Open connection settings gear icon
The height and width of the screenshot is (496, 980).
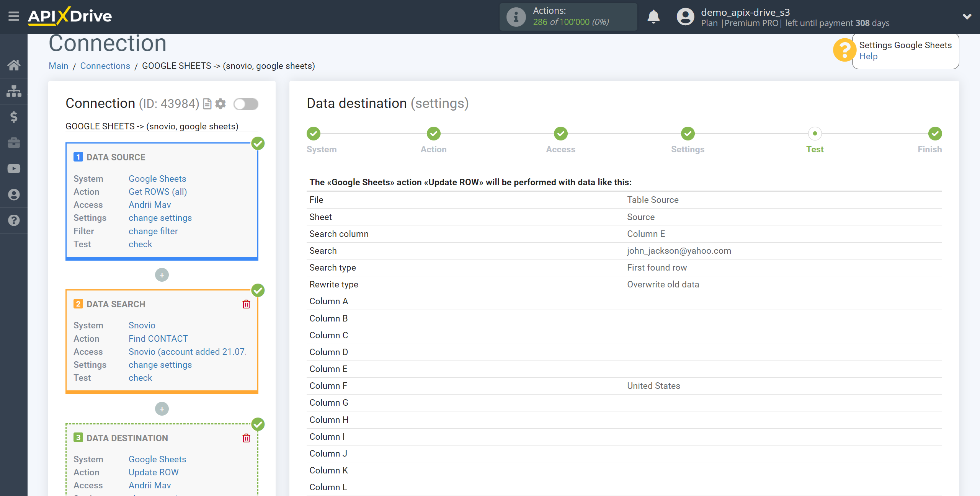coord(220,104)
